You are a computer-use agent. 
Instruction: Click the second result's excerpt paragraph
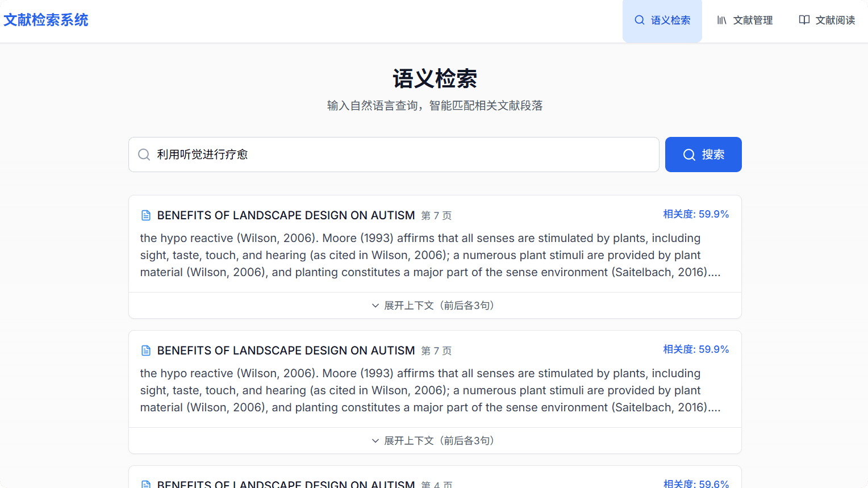tap(430, 390)
